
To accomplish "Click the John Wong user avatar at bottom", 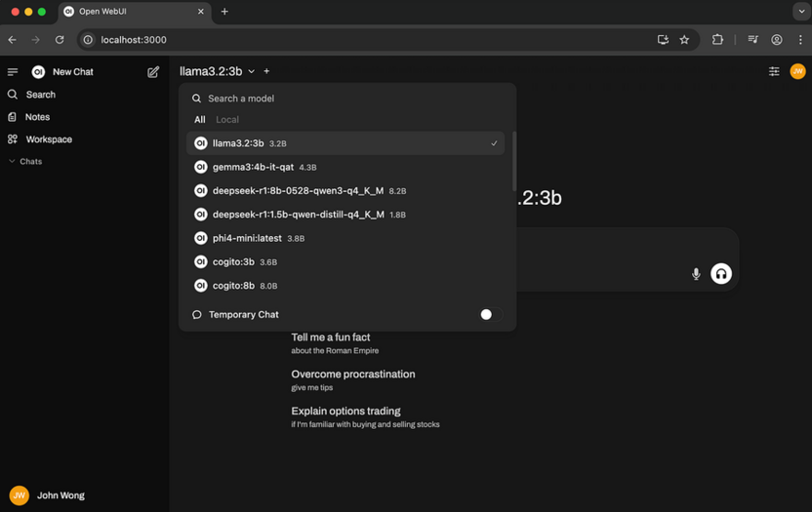I will [20, 495].
